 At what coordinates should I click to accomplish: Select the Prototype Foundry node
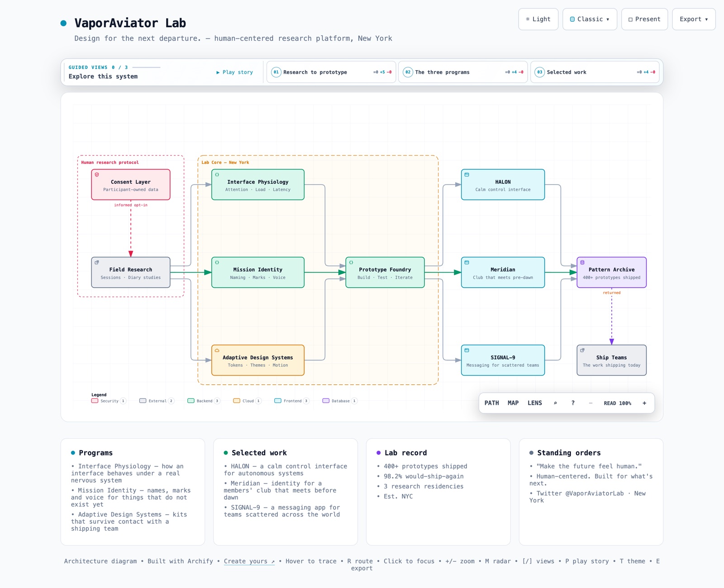(x=385, y=272)
